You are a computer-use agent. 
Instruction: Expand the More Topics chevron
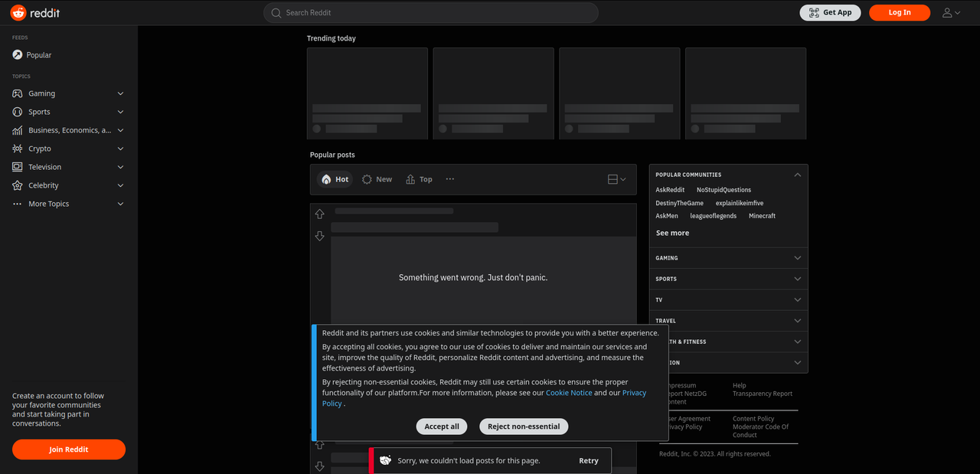pyautogui.click(x=120, y=204)
